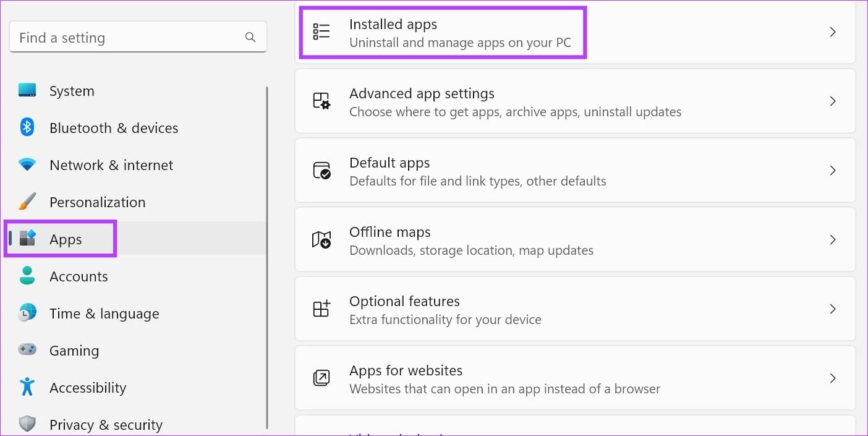The width and height of the screenshot is (868, 436).
Task: Open the Default apps title
Action: coord(389,163)
